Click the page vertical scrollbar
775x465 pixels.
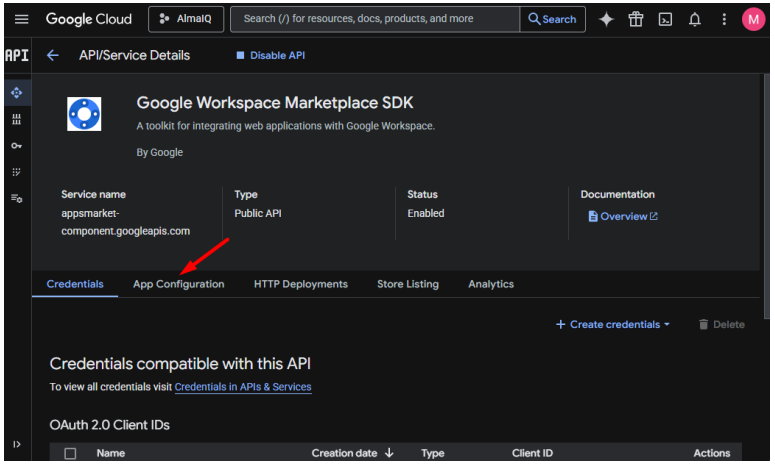point(766,198)
